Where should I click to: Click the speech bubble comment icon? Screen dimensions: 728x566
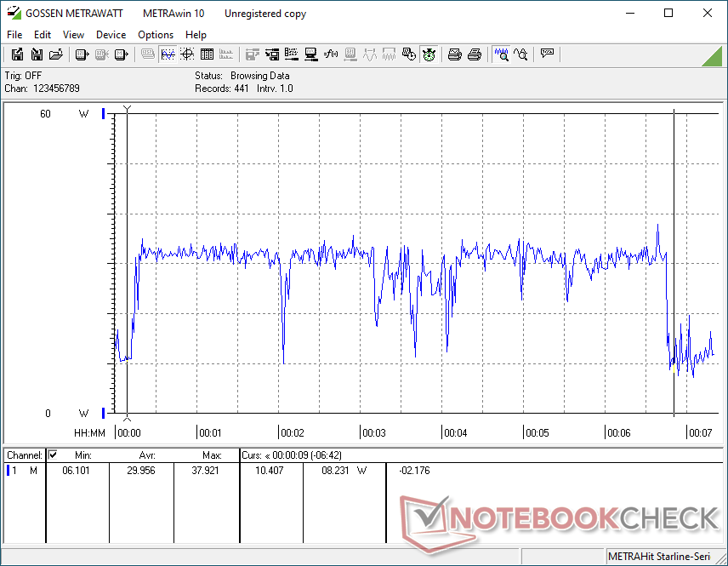(x=547, y=54)
